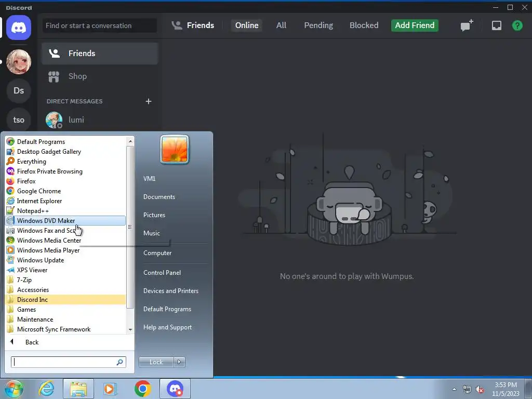Launch Windows Media Player from list

pos(65,250)
